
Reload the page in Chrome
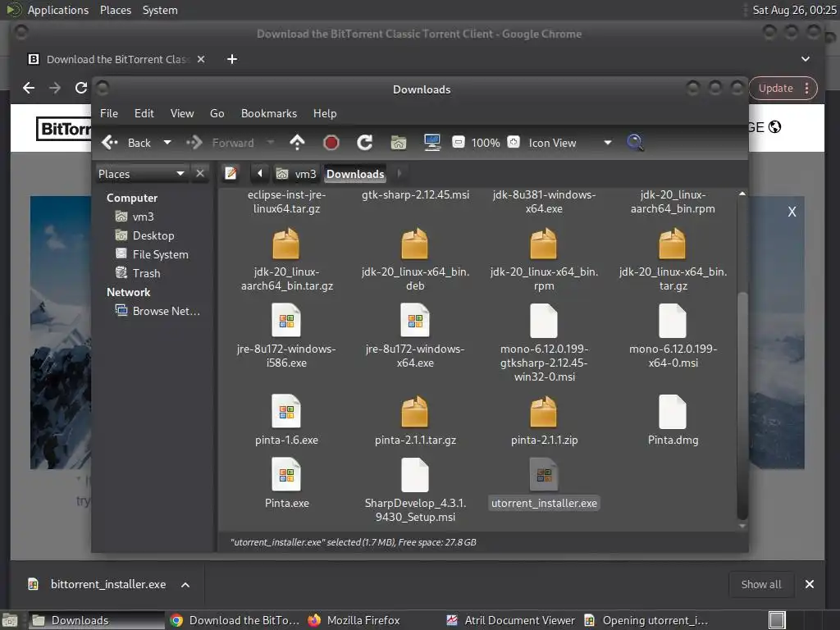81,88
